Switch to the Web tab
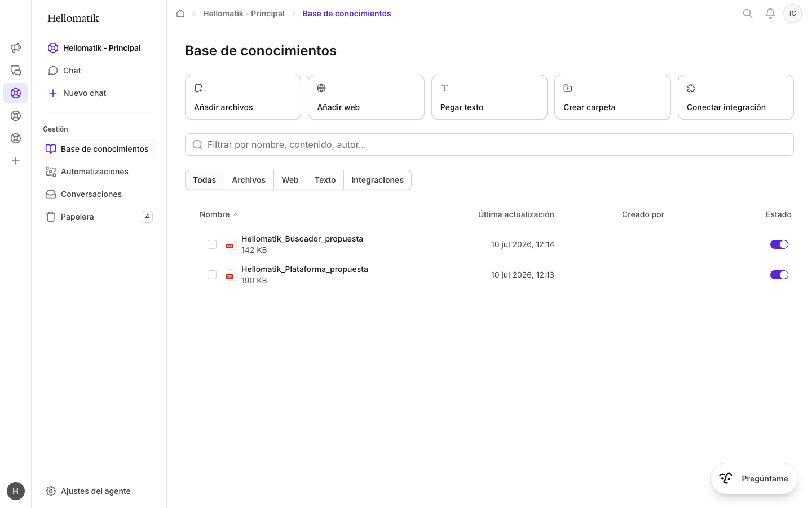The image size is (812, 508). tap(290, 180)
